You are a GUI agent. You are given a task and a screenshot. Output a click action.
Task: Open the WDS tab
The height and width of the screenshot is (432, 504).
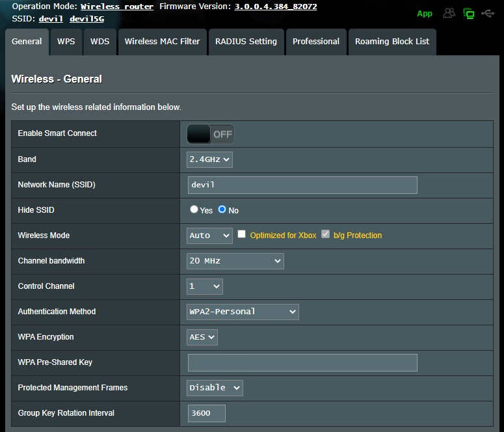99,42
